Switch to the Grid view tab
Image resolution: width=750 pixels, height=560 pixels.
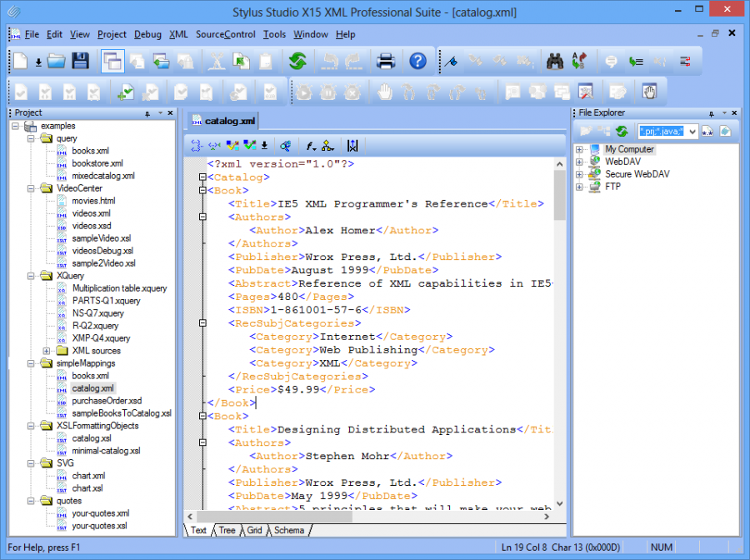pyautogui.click(x=254, y=530)
